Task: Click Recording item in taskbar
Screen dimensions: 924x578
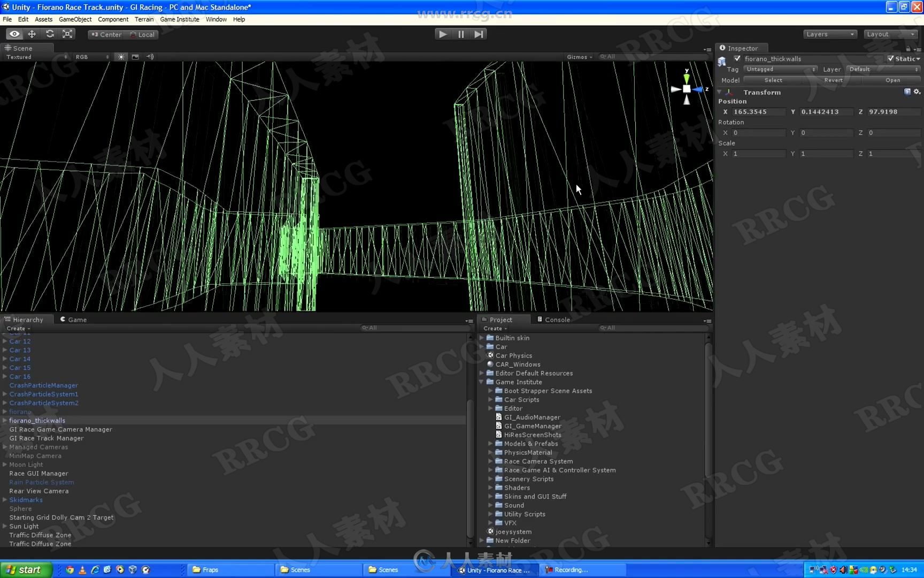Action: pyautogui.click(x=582, y=569)
